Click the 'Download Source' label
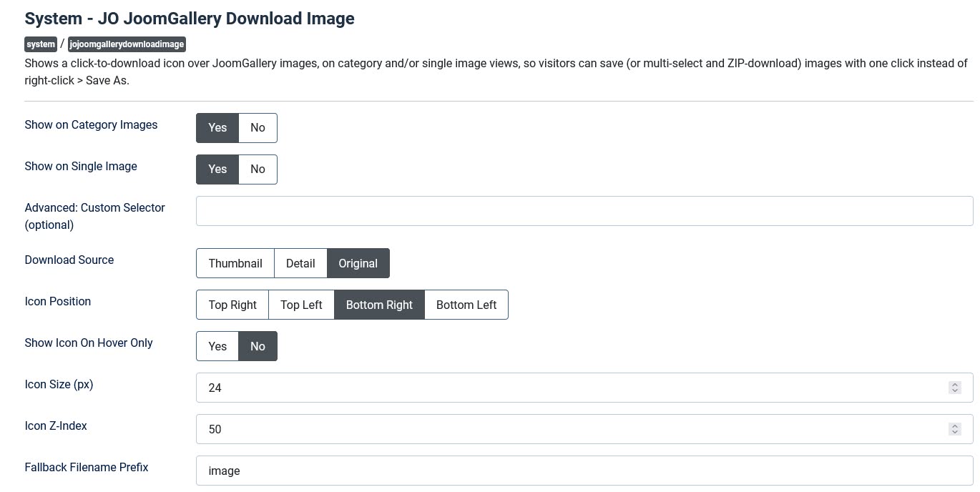Image resolution: width=980 pixels, height=492 pixels. (x=69, y=260)
